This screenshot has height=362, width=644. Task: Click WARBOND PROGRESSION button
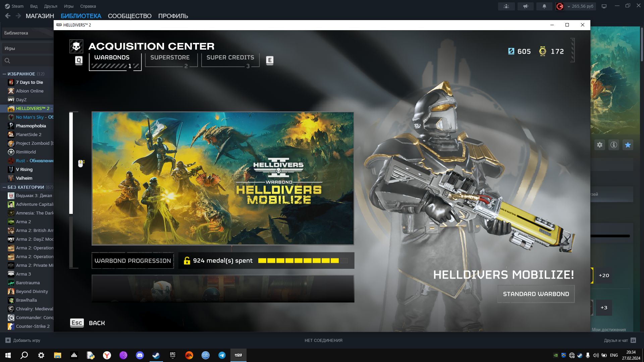133,261
